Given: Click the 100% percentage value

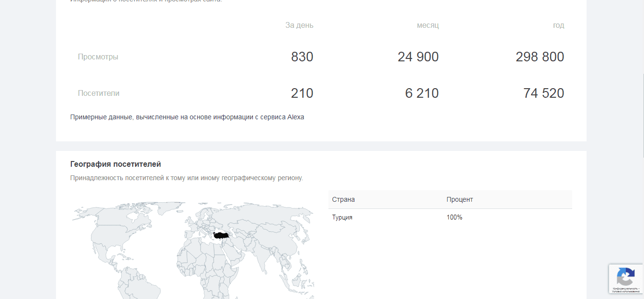Looking at the screenshot, I should click(x=454, y=218).
